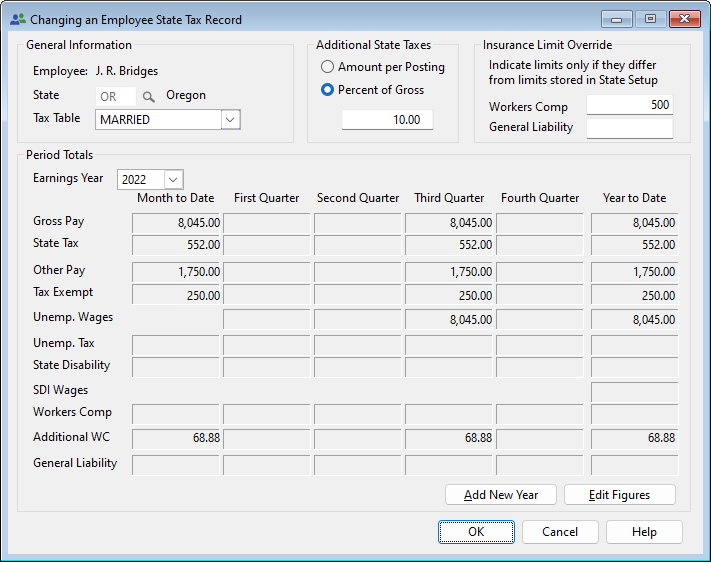Screen dimensions: 711x562
Task: Select Percent of Gross option
Action: (327, 90)
